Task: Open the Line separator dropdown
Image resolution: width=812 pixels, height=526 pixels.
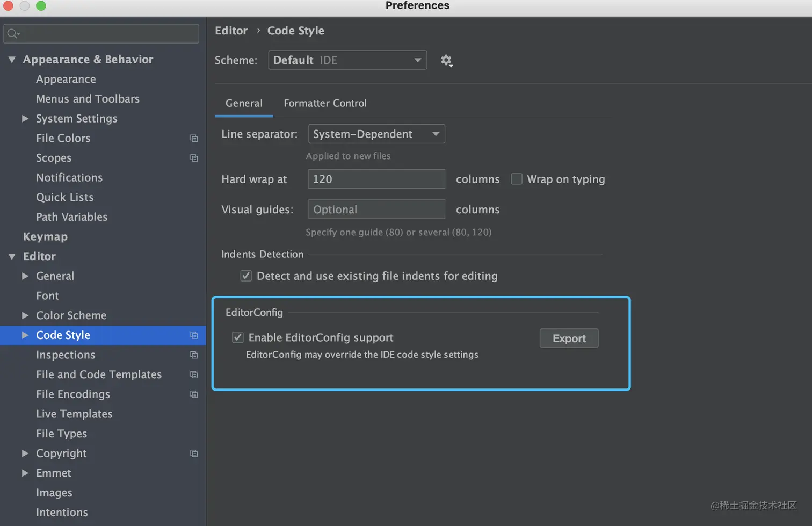Action: coord(376,134)
